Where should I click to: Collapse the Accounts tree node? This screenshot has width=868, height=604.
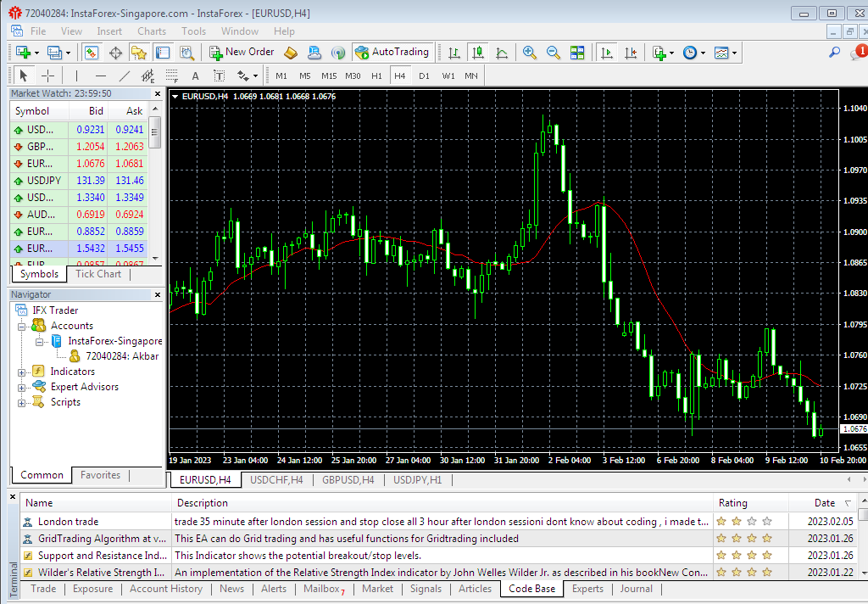(x=21, y=327)
